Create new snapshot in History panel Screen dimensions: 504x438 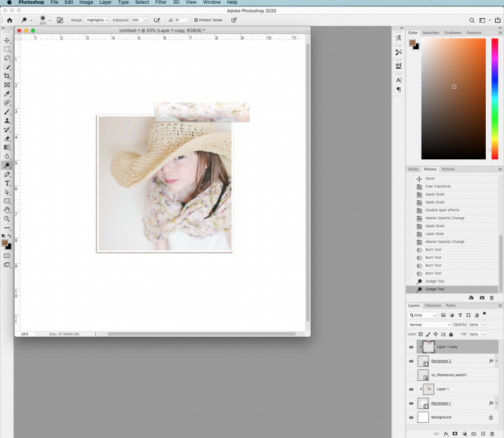[x=482, y=298]
